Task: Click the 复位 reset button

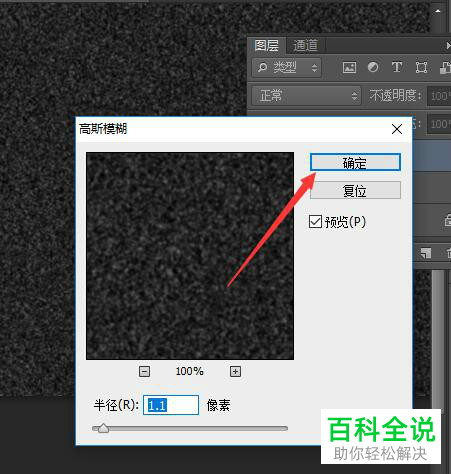Action: tap(355, 190)
